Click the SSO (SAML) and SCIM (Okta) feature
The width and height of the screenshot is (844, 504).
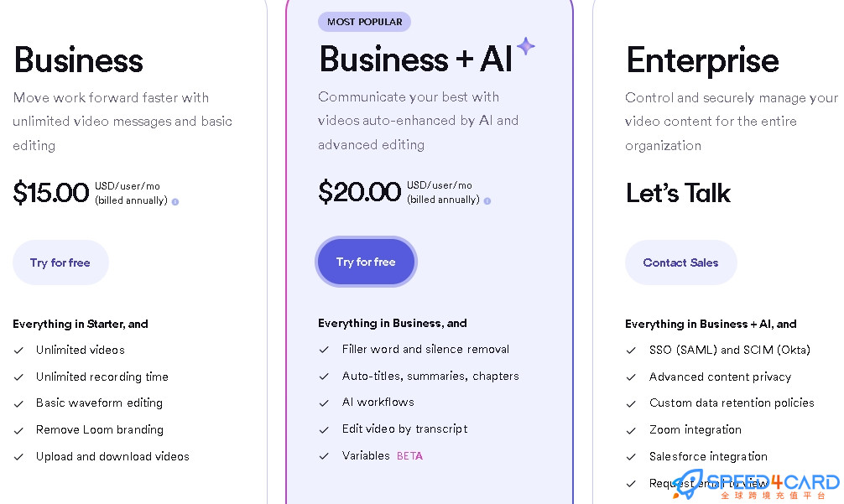[729, 351]
